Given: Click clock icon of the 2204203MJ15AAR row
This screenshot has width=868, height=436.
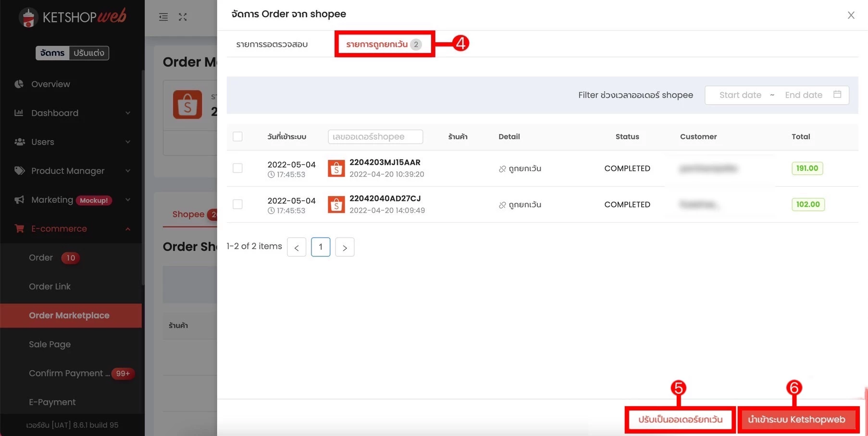Looking at the screenshot, I should pos(271,175).
